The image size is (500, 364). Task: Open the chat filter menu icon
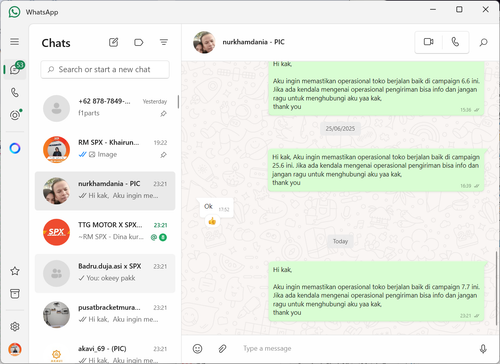pos(164,42)
